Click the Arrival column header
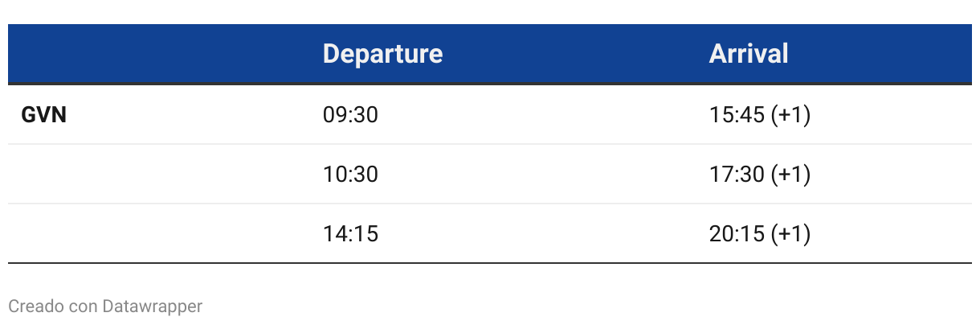This screenshot has width=980, height=325. pos(749,54)
